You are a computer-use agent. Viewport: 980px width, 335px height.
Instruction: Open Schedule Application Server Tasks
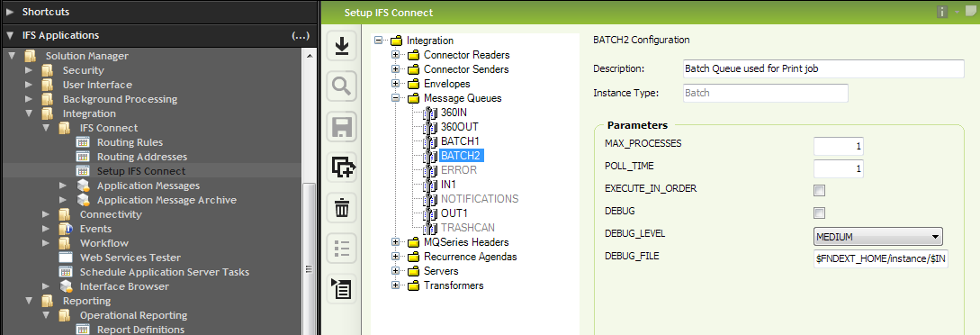click(165, 272)
